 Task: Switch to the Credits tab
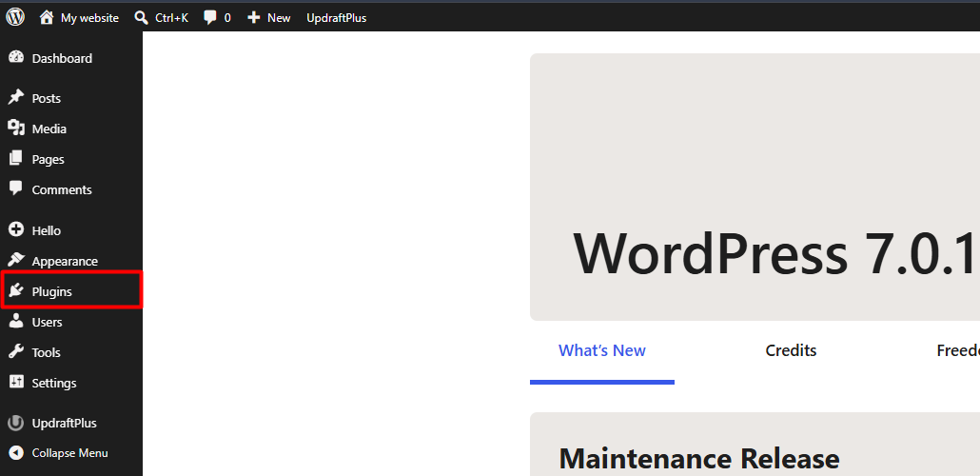tap(791, 351)
